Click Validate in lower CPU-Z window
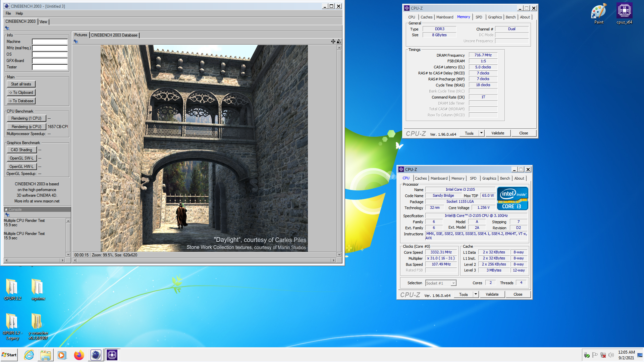644x362 pixels. pos(492,294)
